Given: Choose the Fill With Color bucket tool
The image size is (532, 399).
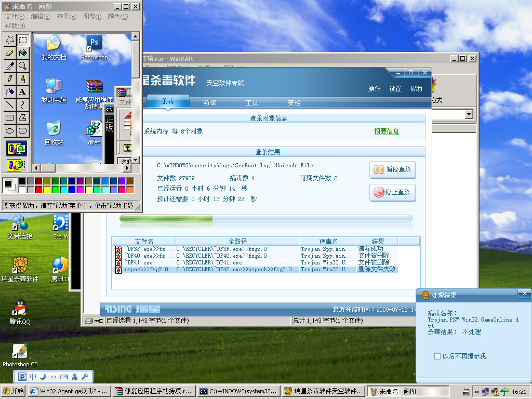Looking at the screenshot, I should point(23,53).
